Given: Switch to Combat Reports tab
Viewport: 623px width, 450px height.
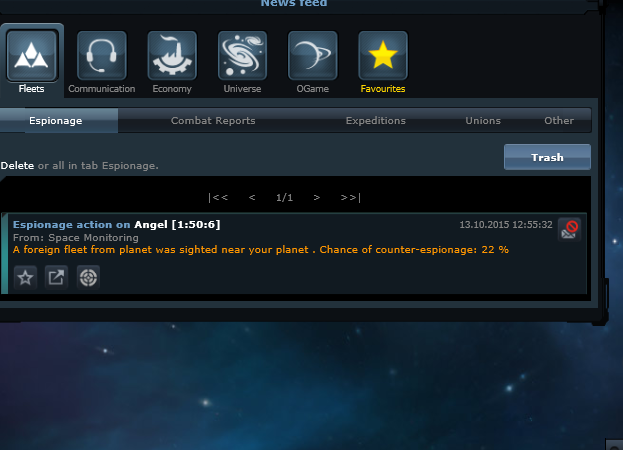Looking at the screenshot, I should (213, 121).
